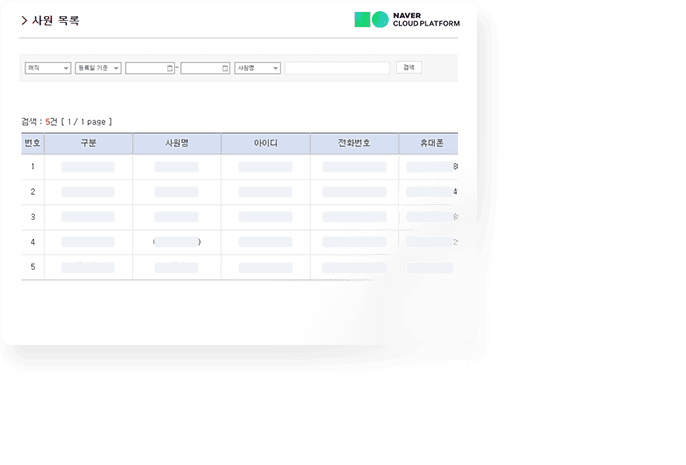Click the end date input field

(x=201, y=68)
